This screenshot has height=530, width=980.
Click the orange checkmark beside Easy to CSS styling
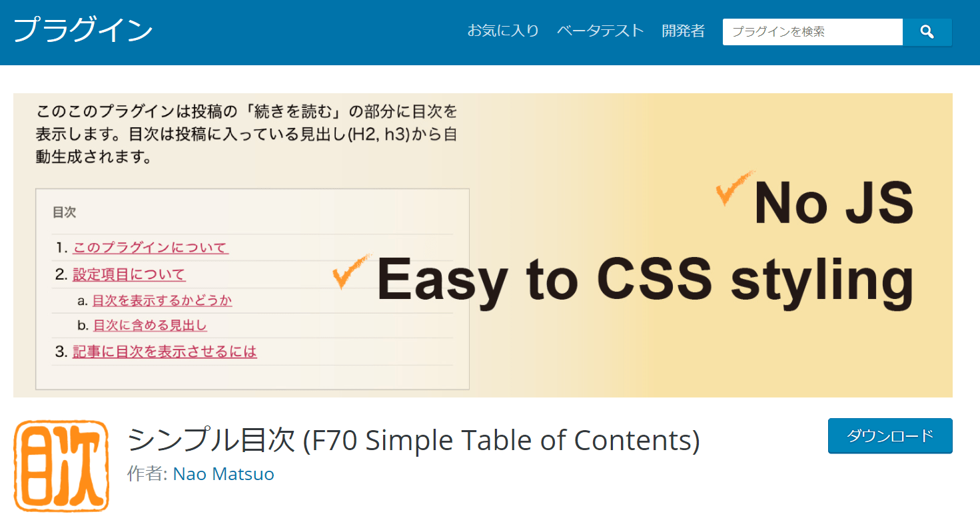[x=351, y=272]
